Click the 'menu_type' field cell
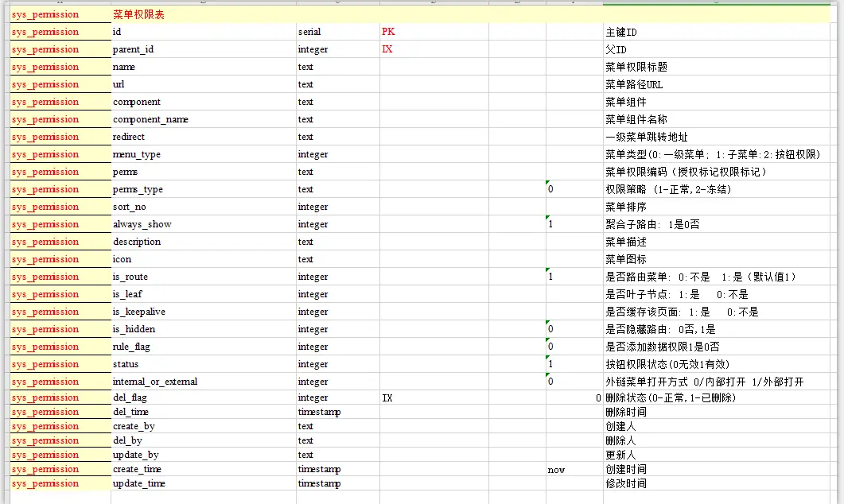Screen dimensions: 844x504 tap(204, 154)
